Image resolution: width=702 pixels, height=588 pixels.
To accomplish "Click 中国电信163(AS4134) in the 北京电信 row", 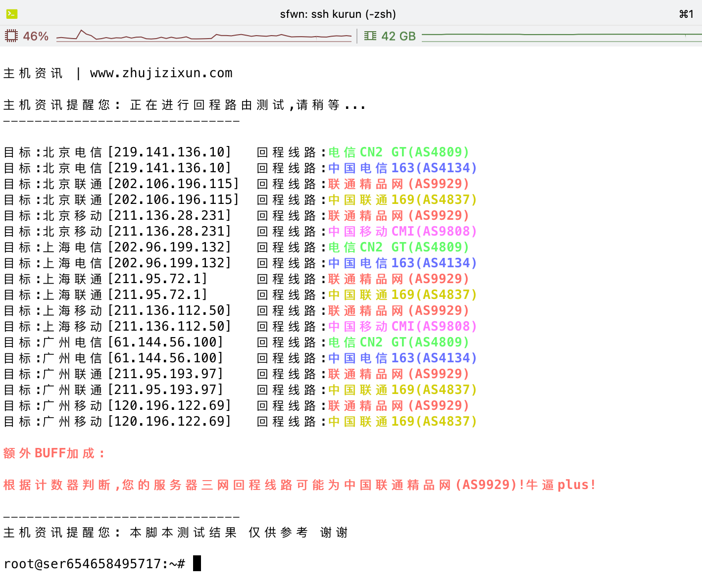I will tap(402, 168).
